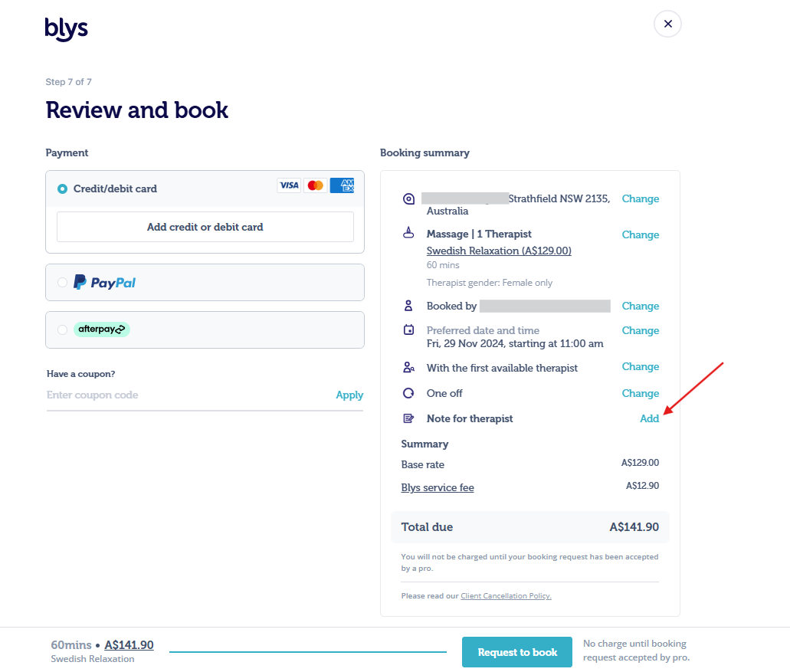Click the note for therapist icon

tap(408, 418)
